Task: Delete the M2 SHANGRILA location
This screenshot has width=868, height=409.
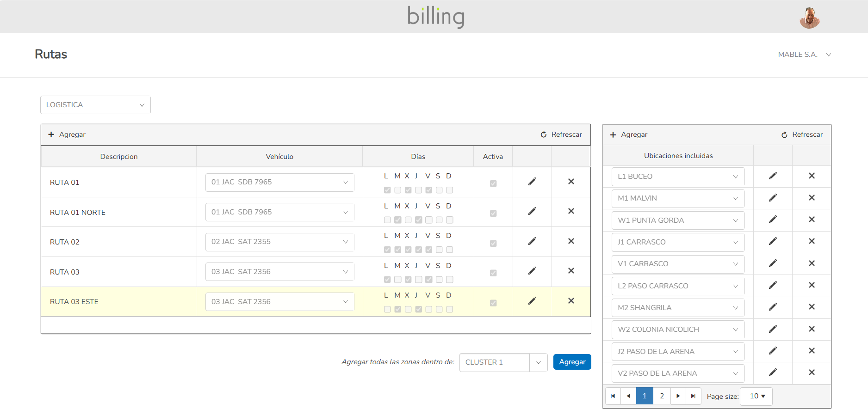Action: (x=812, y=307)
